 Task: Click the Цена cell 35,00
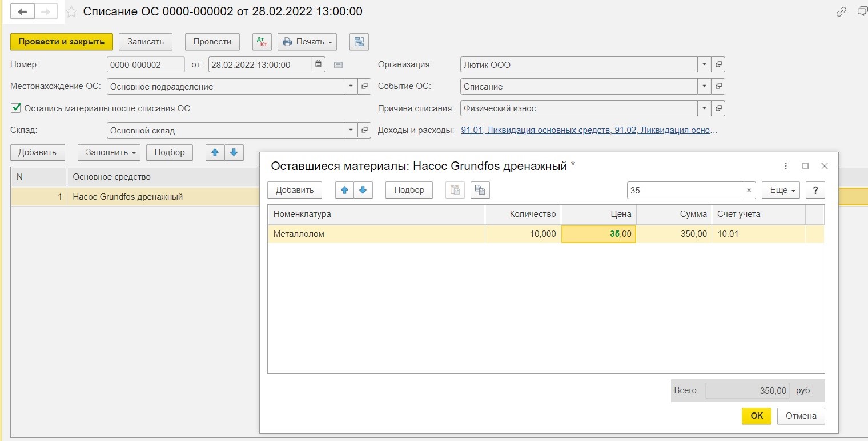click(x=598, y=234)
